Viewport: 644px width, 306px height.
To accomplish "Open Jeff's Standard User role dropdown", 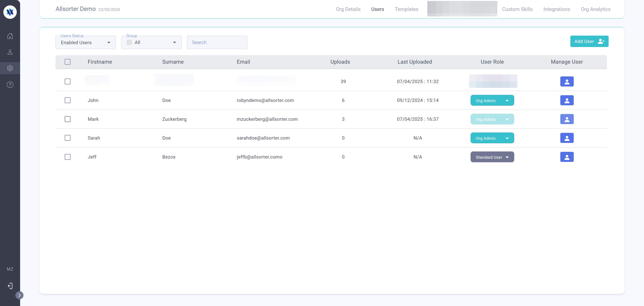I will (x=492, y=157).
